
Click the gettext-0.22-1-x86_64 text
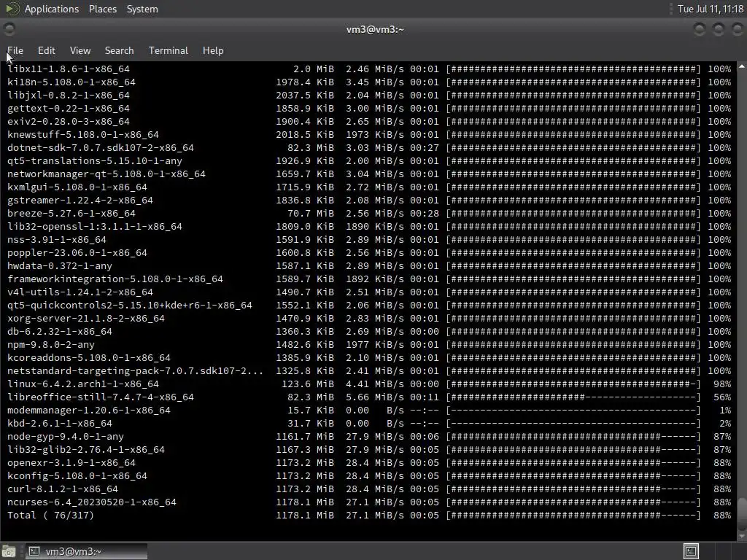pos(68,109)
